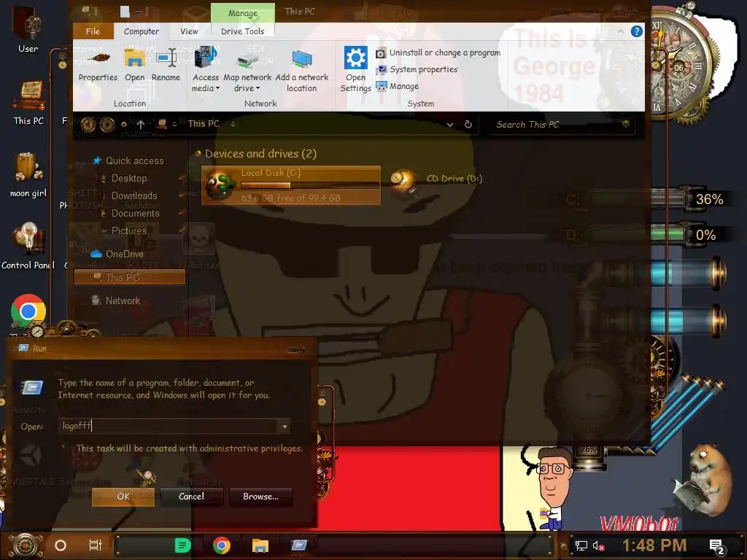Select the Chrome desktop shortcut
747x560 pixels.
coord(28,311)
